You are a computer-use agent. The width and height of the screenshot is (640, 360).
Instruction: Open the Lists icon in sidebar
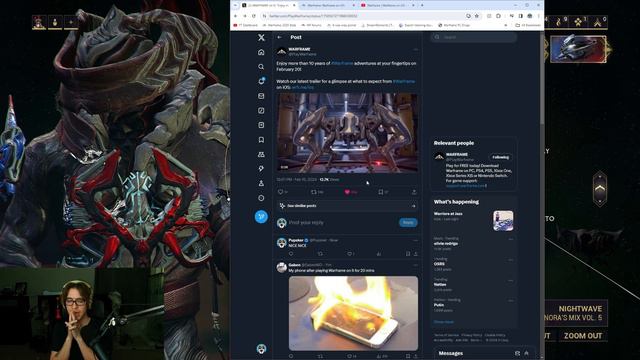(261, 125)
